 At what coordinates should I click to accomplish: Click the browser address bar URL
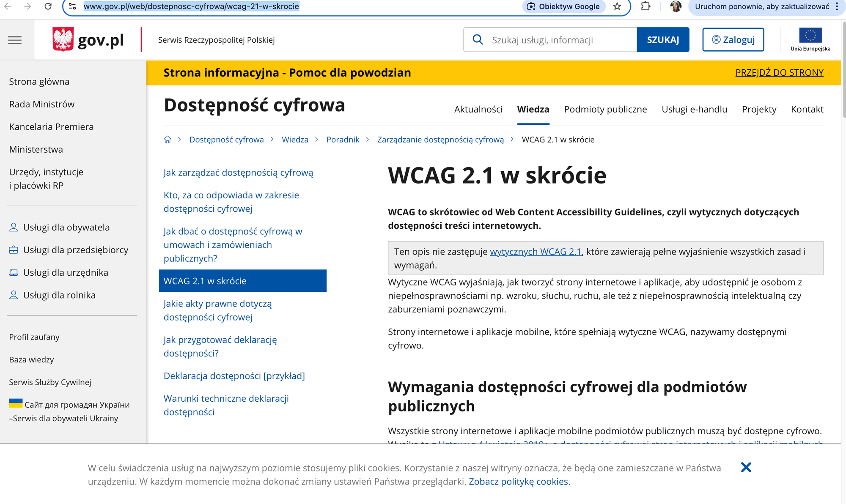click(191, 6)
